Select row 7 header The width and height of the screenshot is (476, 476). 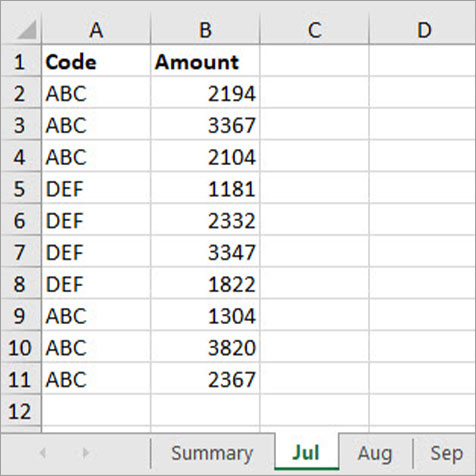tap(20, 252)
